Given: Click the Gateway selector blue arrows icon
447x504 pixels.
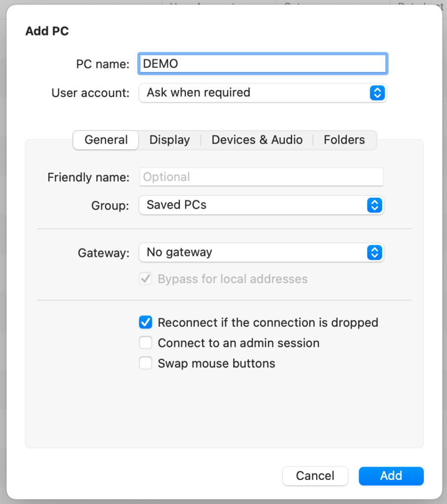Looking at the screenshot, I should click(374, 252).
